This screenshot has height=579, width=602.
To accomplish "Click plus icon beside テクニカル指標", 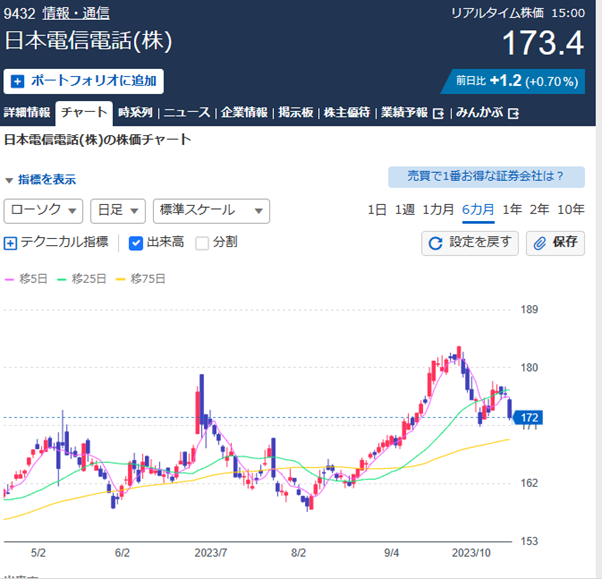I will pyautogui.click(x=10, y=243).
